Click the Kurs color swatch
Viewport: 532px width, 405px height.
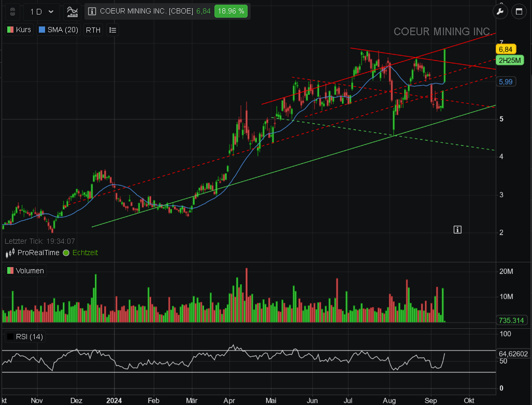point(10,30)
